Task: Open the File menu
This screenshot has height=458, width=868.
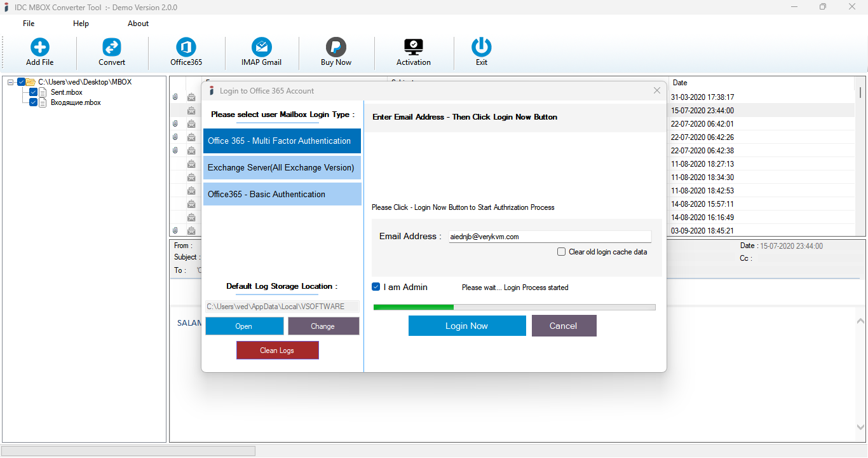Action: [29, 24]
